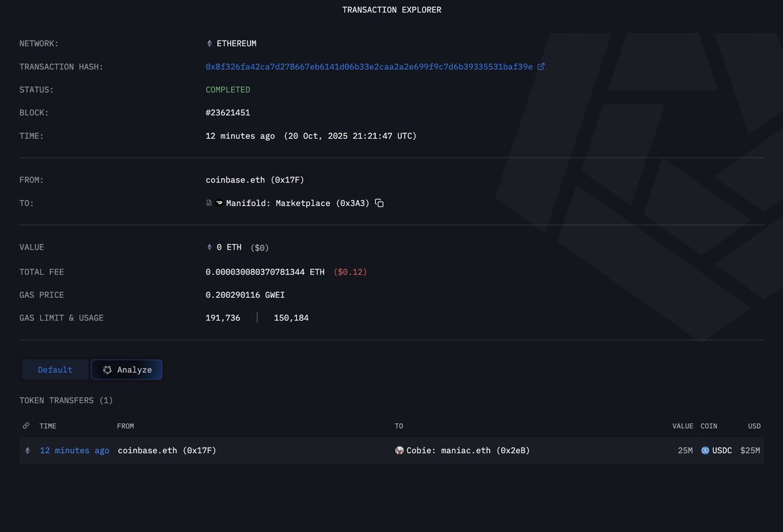Click Cobie's avatar in the transfer row
783x532 pixels.
(399, 450)
